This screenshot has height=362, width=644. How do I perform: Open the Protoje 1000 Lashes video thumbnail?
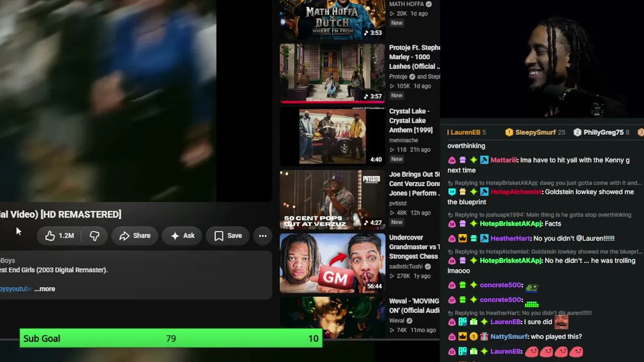pos(332,73)
